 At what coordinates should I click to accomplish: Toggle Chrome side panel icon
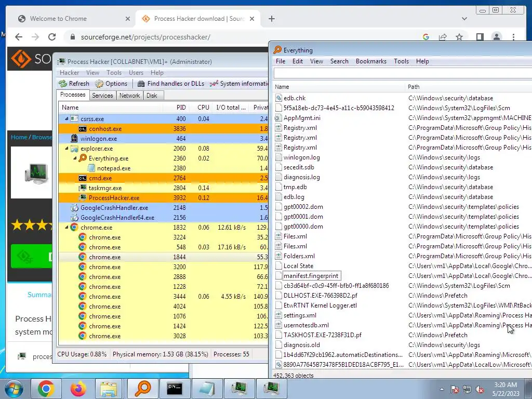(480, 37)
